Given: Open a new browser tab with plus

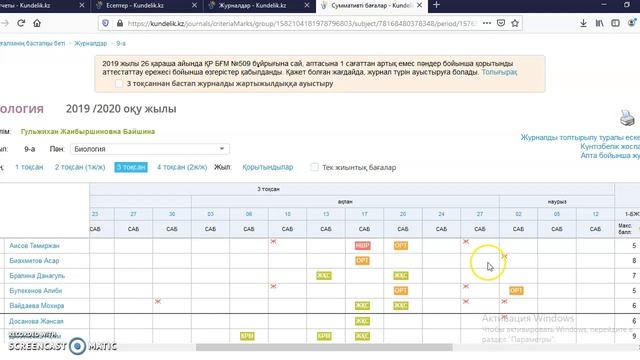Looking at the screenshot, I should click(436, 5).
